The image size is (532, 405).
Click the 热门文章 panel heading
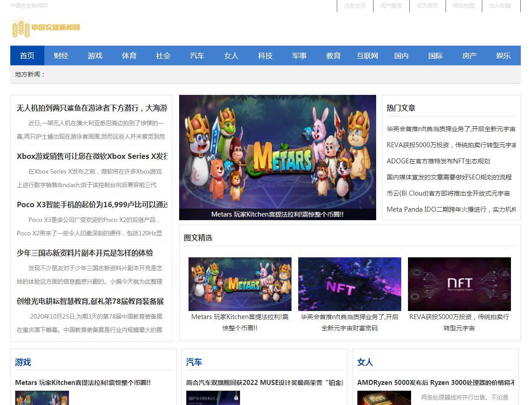click(x=401, y=108)
